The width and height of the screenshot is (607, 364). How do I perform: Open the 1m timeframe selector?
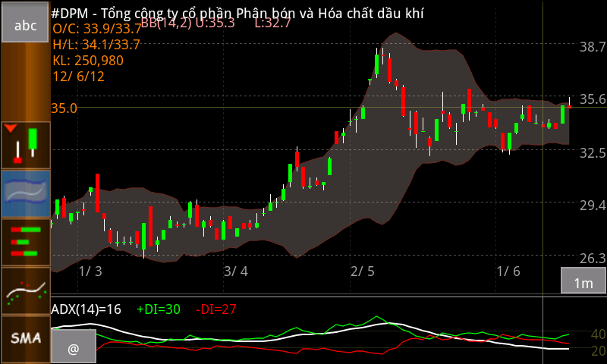[x=583, y=283]
